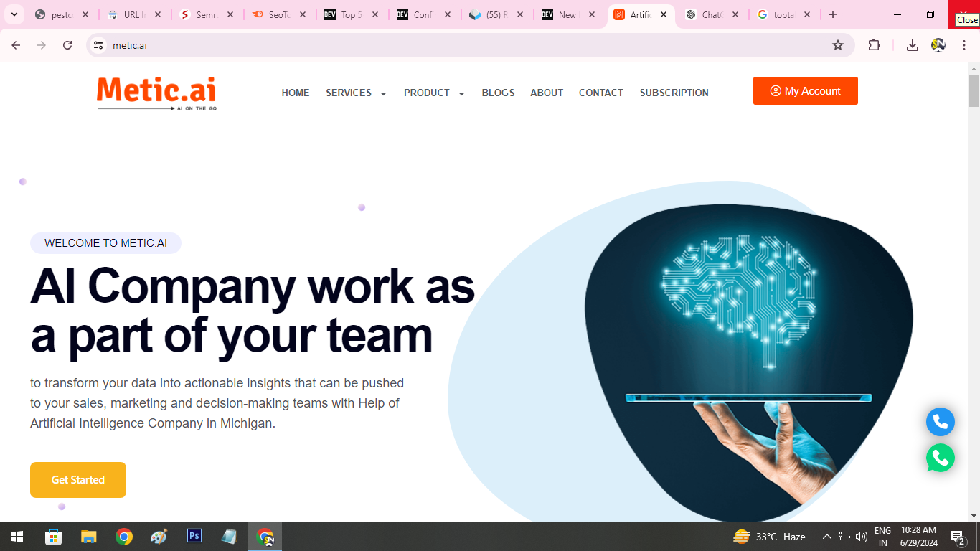980x551 pixels.
Task: Show hidden system tray icons
Action: coord(826,537)
